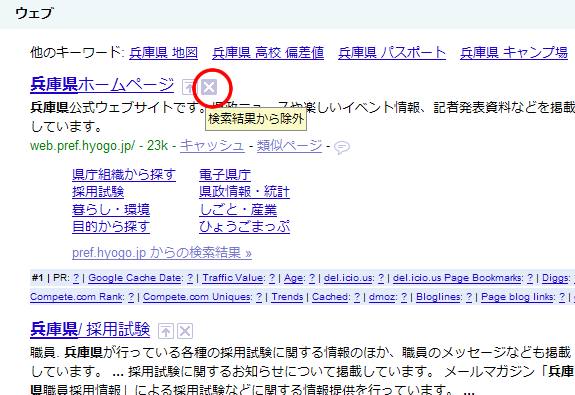The height and width of the screenshot is (395, 575).
Task: Open sitelink ひょうごまっぷ
Action: (x=245, y=227)
